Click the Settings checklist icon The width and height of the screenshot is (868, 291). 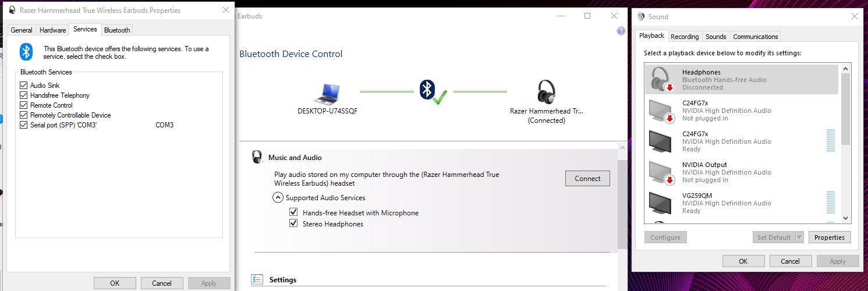[258, 280]
